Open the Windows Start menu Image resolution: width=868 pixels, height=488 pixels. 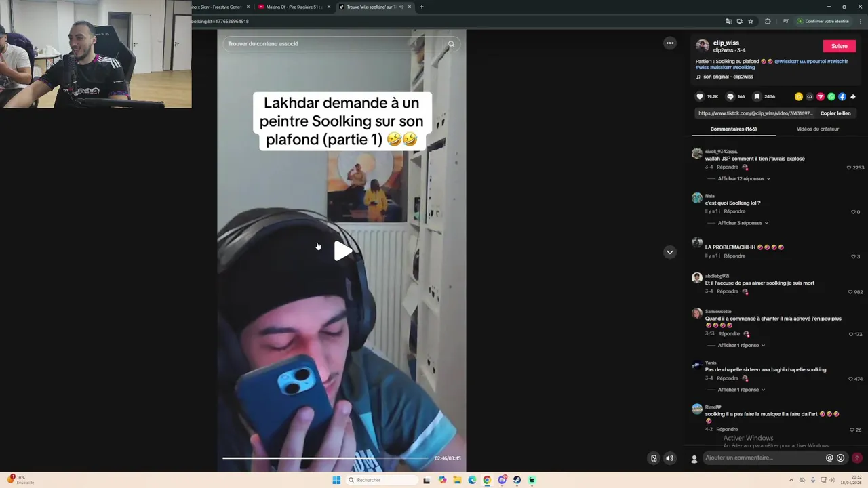pyautogui.click(x=336, y=480)
